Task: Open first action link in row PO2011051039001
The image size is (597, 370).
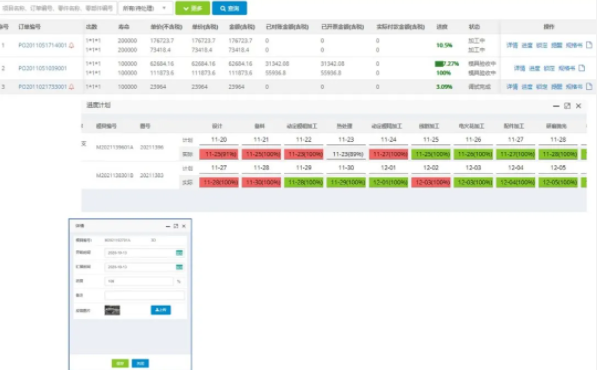Action: [519, 68]
